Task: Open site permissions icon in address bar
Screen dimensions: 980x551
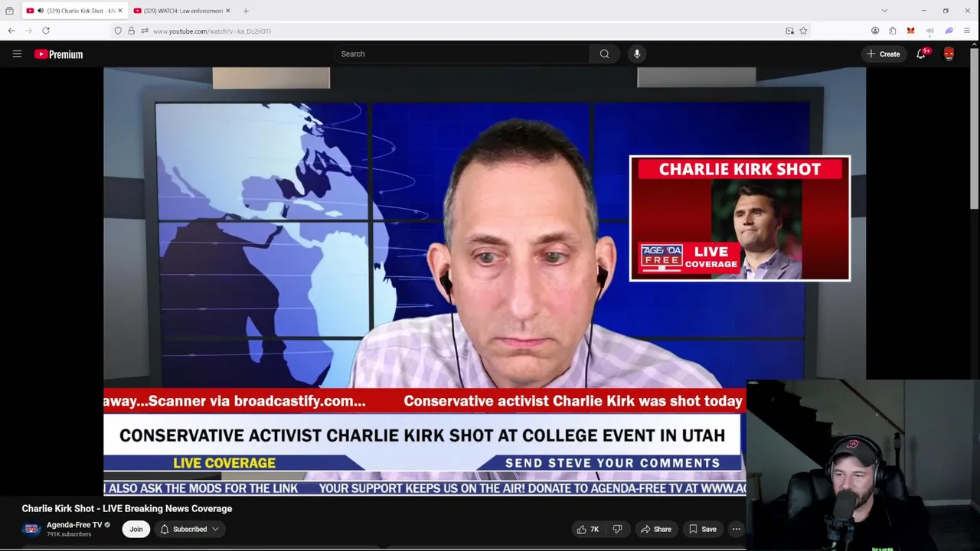Action: 145,31
